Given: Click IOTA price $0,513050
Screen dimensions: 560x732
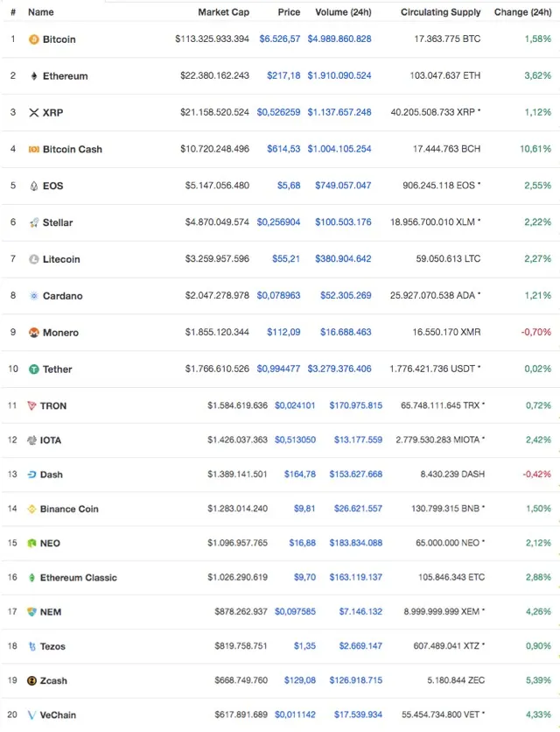Looking at the screenshot, I should [x=296, y=440].
